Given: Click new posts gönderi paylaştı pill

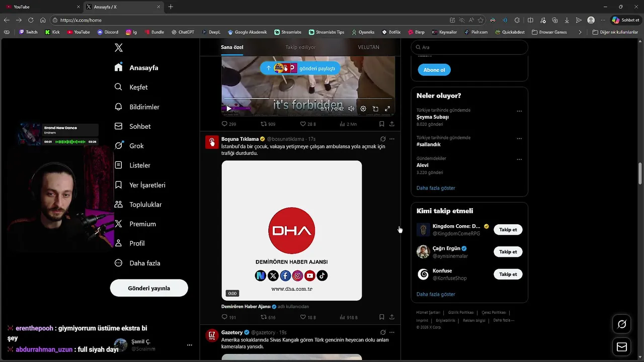Looking at the screenshot, I should pos(300,68).
